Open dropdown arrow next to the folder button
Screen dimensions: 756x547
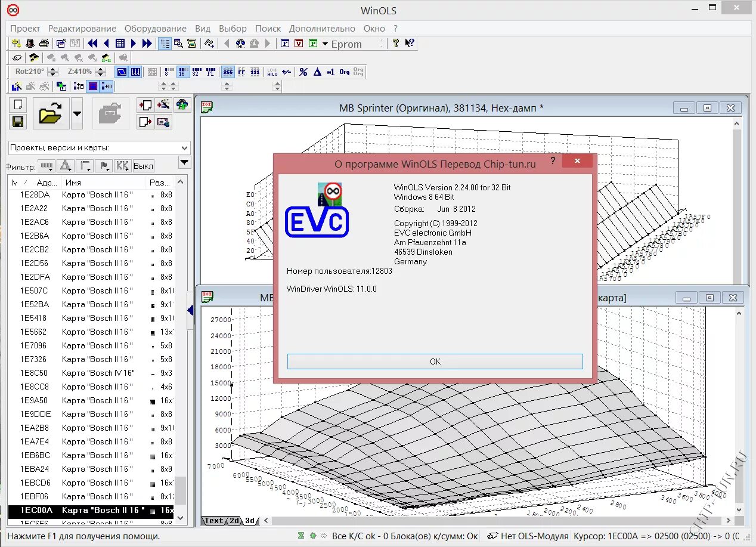[x=76, y=113]
